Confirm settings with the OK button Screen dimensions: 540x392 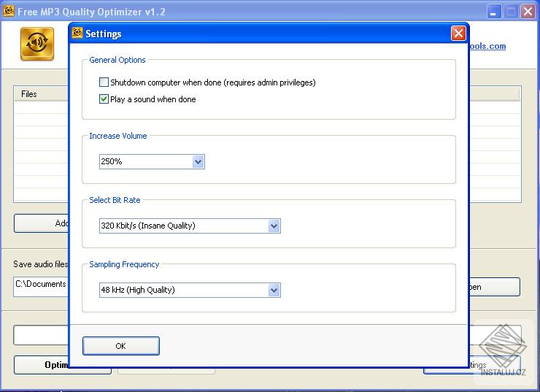121,346
